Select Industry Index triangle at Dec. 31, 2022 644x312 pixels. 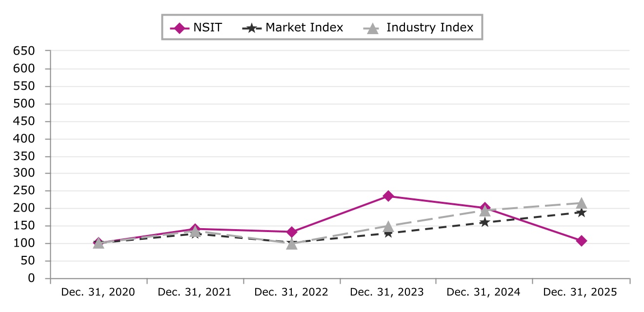pos(292,243)
